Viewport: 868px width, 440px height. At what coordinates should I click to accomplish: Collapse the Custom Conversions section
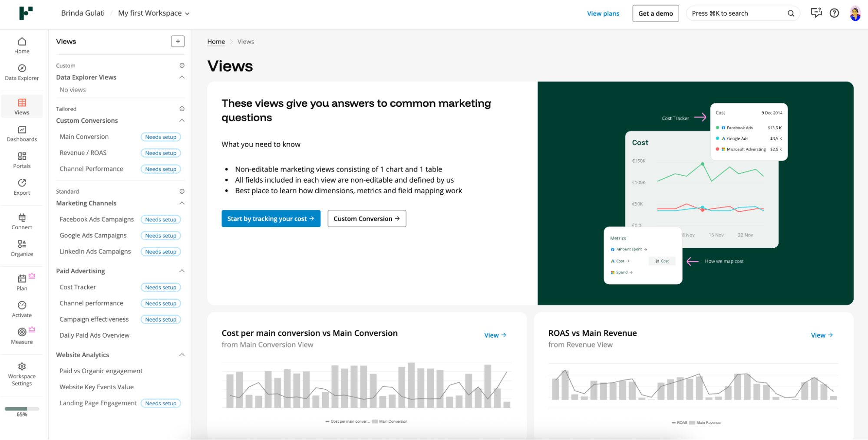click(x=182, y=120)
